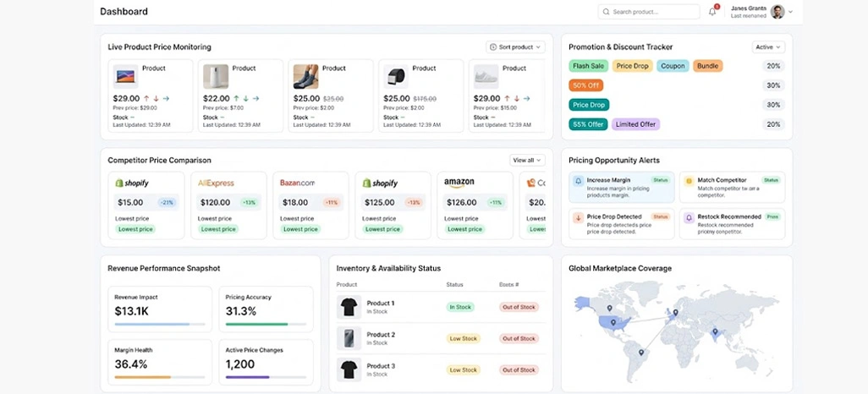Open the amazon competitor logo
868x394 pixels.
tap(459, 182)
